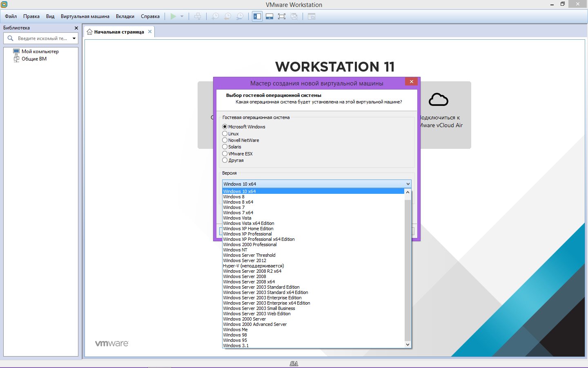This screenshot has width=588, height=368.
Task: Close the Начальная страница tab
Action: click(150, 31)
